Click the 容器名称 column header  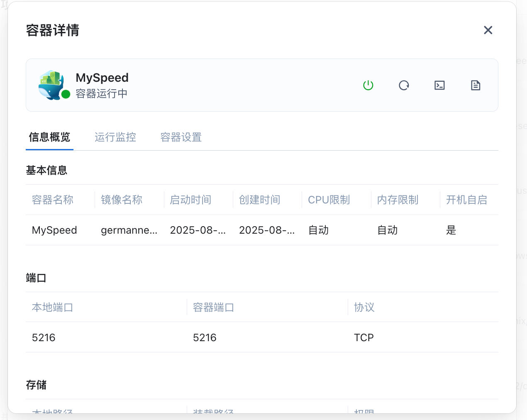point(53,200)
